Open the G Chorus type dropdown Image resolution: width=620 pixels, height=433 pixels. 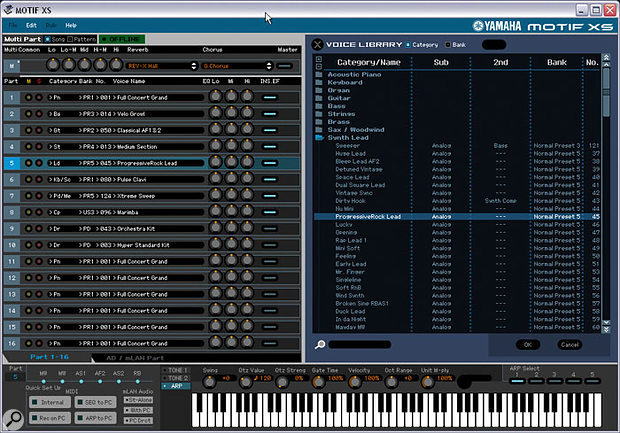point(237,66)
